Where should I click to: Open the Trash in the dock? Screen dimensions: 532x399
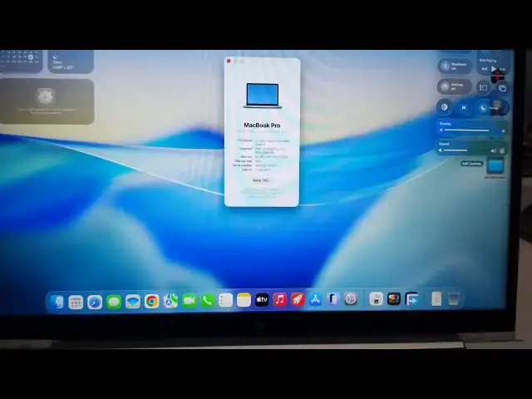point(453,298)
